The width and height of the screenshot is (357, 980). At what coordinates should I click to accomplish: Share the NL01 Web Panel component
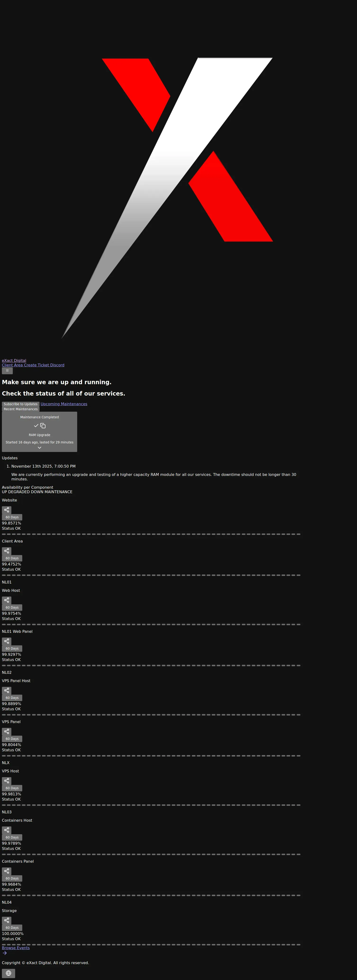tap(6, 641)
